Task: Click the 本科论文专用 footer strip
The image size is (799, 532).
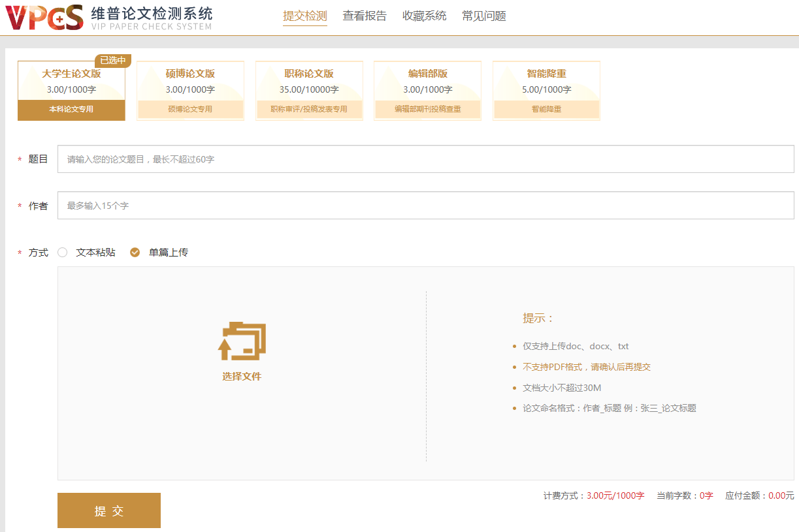Action: (71, 110)
